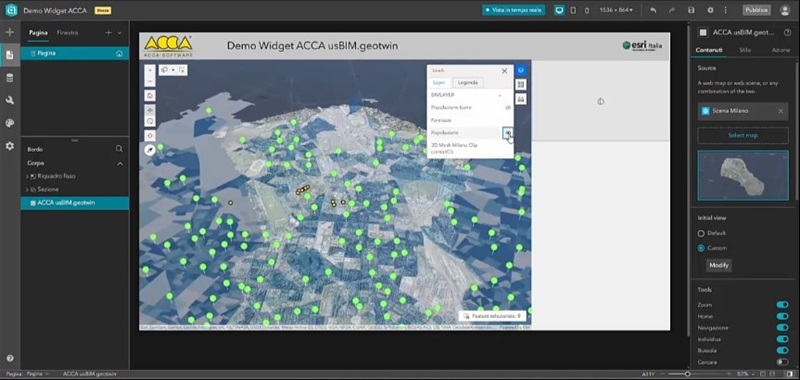Activate the map rotate tool
800x380 pixels.
tap(150, 121)
